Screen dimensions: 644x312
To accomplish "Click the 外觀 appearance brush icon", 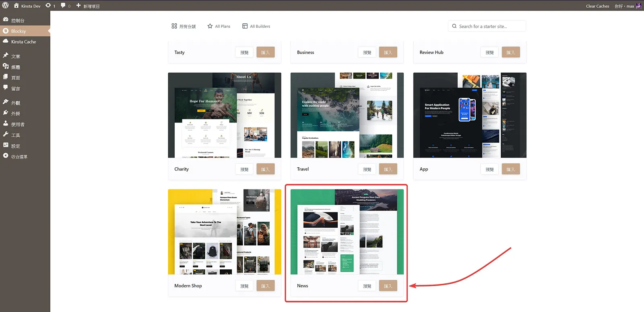I will tap(6, 102).
